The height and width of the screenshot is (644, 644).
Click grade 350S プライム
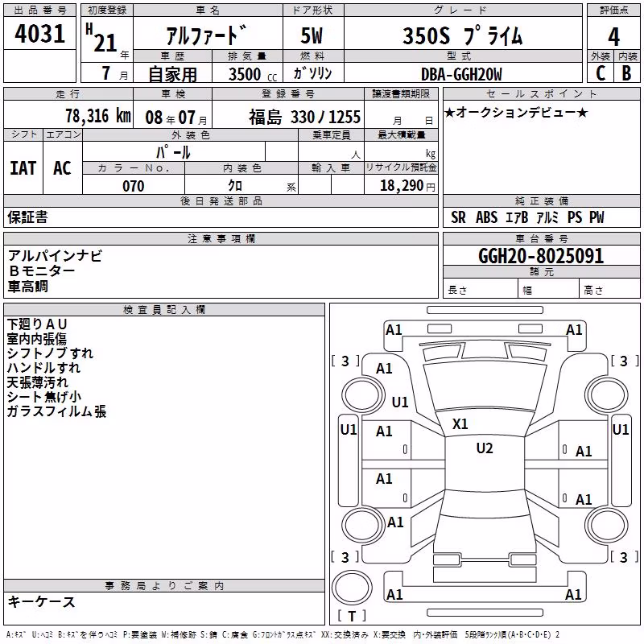point(462,35)
